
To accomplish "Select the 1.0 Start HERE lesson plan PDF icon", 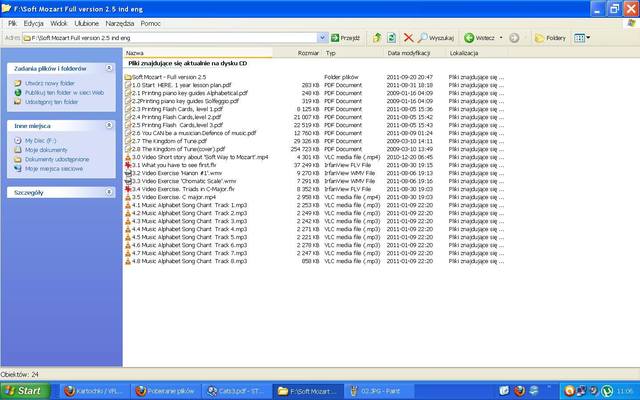I will point(128,85).
